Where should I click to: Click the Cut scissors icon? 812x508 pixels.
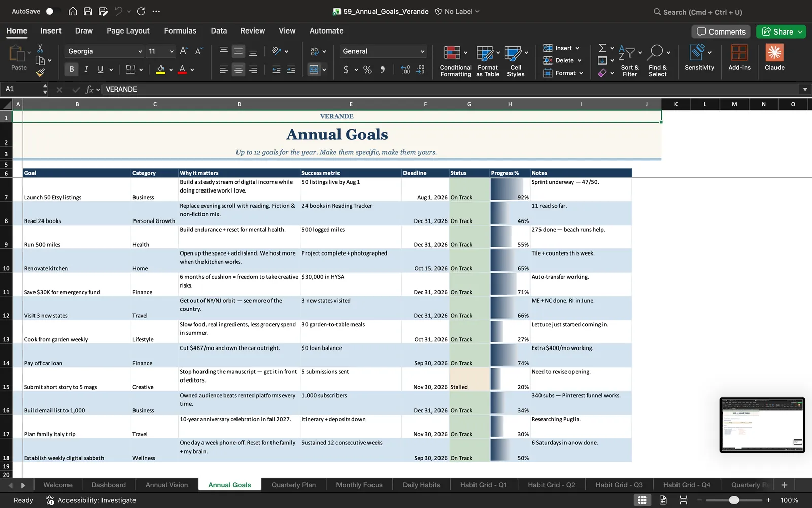click(40, 48)
